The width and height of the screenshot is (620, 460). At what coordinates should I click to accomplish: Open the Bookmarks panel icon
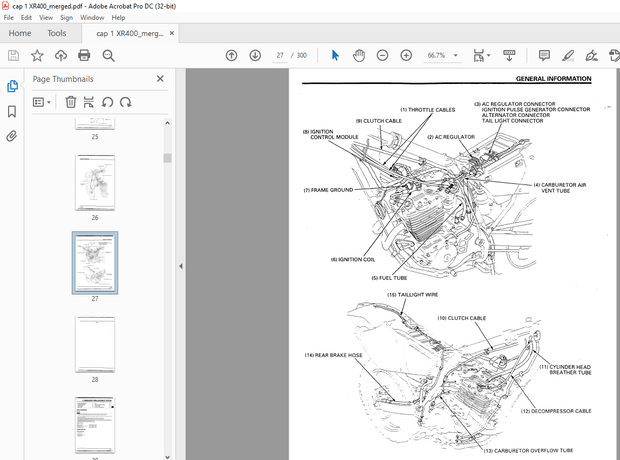(x=12, y=112)
